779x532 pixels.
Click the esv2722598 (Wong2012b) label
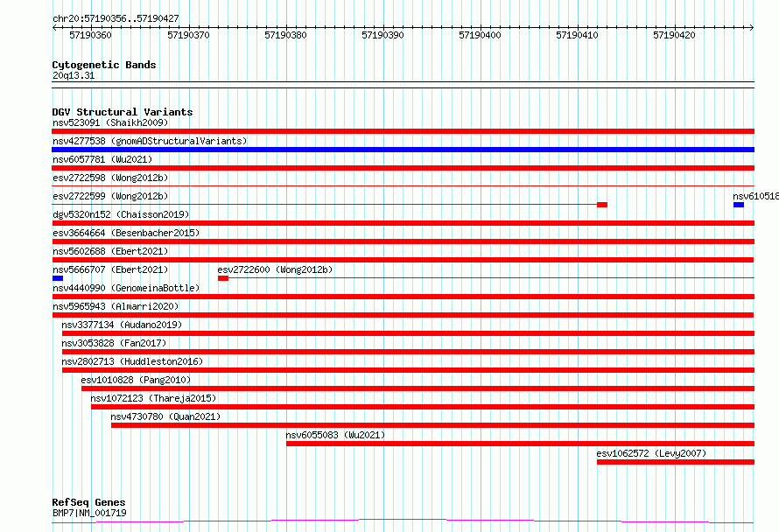pos(110,178)
